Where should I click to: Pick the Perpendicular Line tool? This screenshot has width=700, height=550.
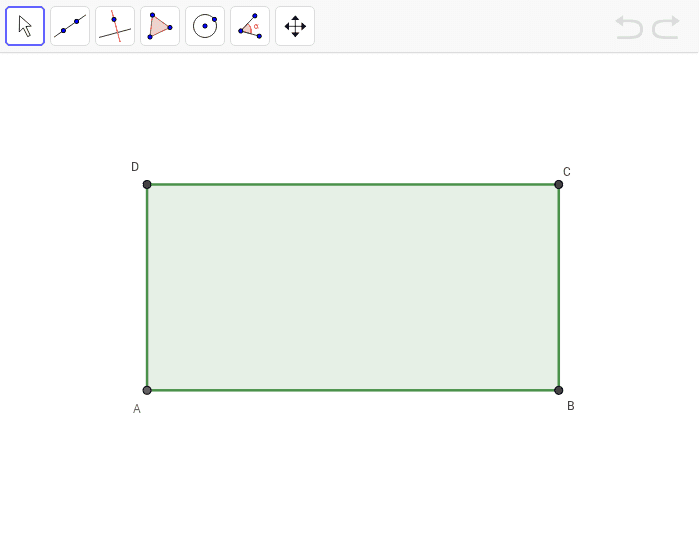115,26
